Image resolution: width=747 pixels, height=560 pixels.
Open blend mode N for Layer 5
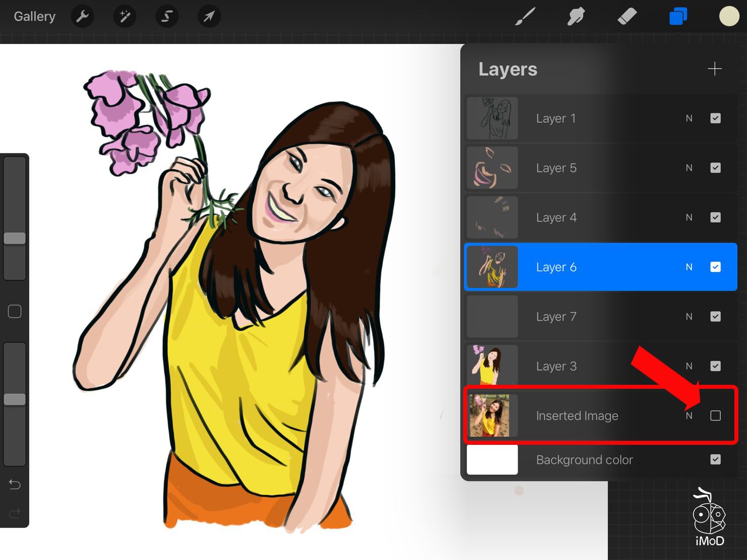(689, 168)
